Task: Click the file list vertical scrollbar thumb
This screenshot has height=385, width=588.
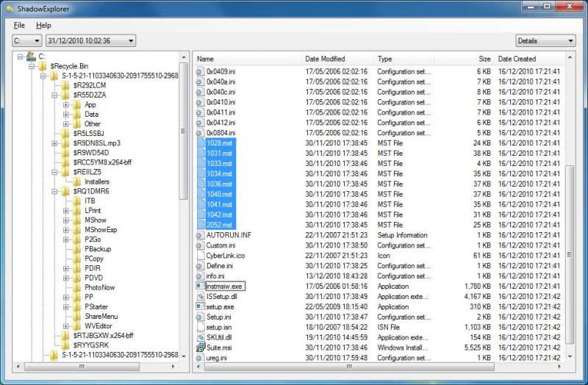Action: (570, 254)
